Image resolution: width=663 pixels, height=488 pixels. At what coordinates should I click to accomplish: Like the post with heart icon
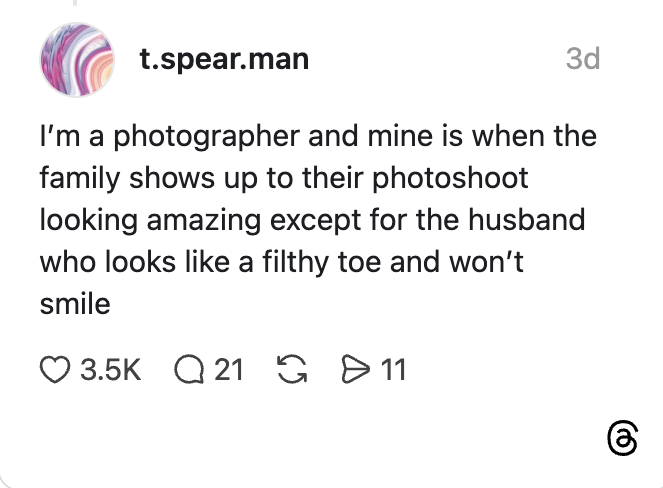(54, 371)
